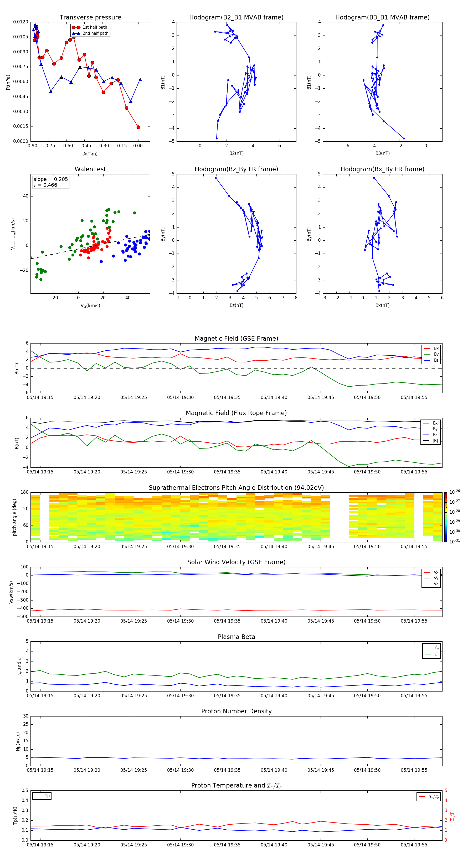Select |B| legend entry in Flux Rope panel
The height and width of the screenshot is (868, 473).
(x=431, y=441)
